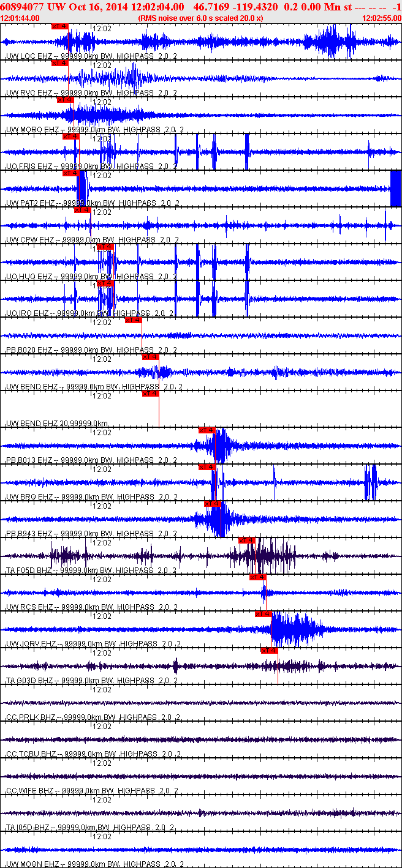
Task: Select the pick marker on UW BEND HIGHPASS trace
Action: click(x=150, y=357)
